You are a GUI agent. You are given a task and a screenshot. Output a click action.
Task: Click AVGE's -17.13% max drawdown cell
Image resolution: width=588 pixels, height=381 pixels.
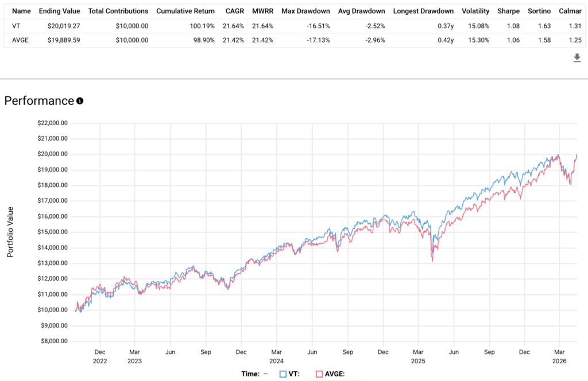tap(318, 40)
